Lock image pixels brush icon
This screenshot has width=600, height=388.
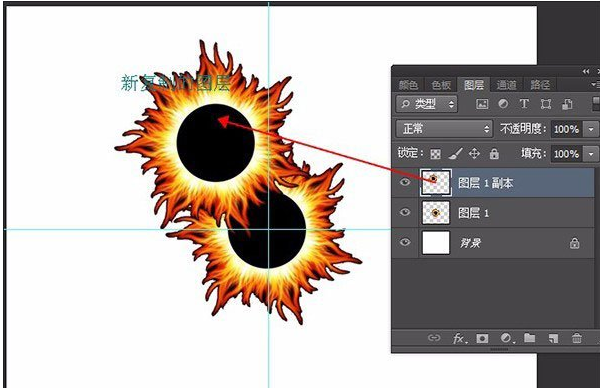(x=455, y=154)
